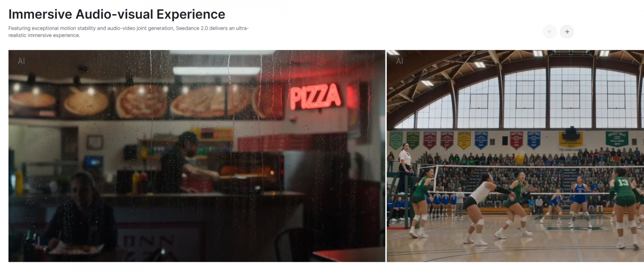
Task: Click the small blue TV screen
Action: [92, 162]
